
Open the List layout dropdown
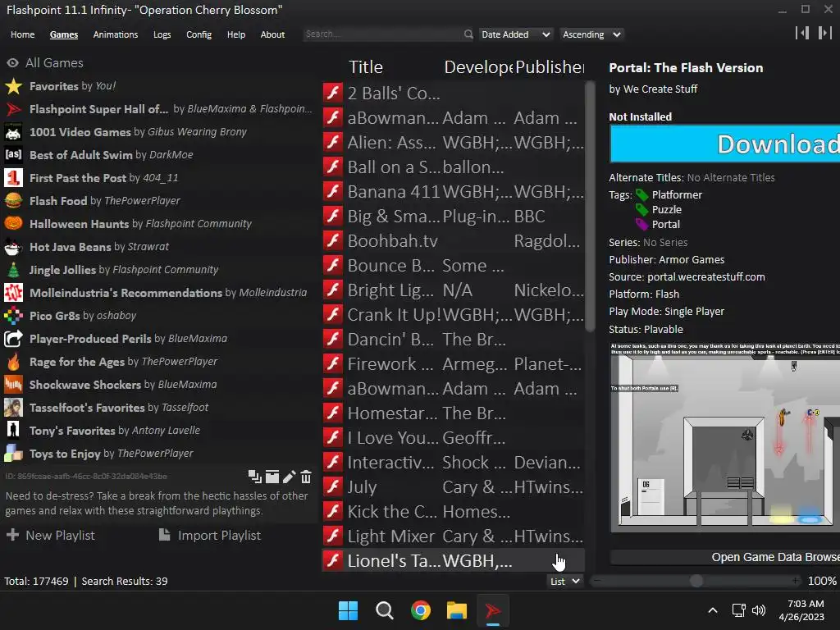coord(564,582)
